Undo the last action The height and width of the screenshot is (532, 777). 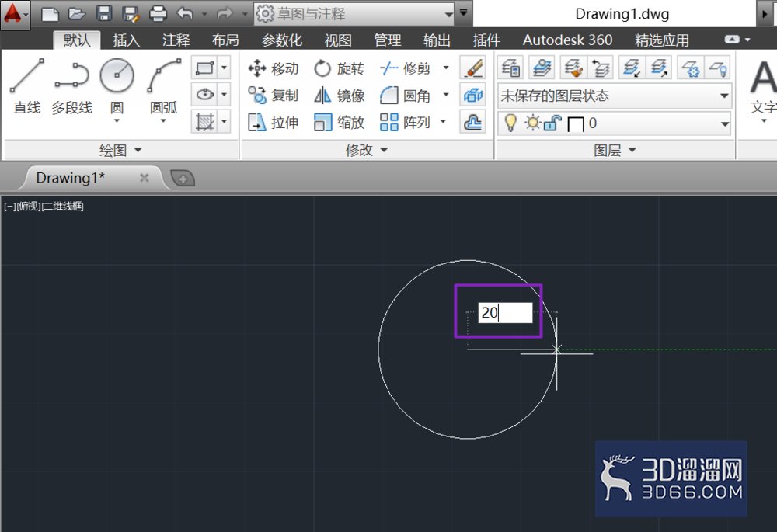[185, 13]
